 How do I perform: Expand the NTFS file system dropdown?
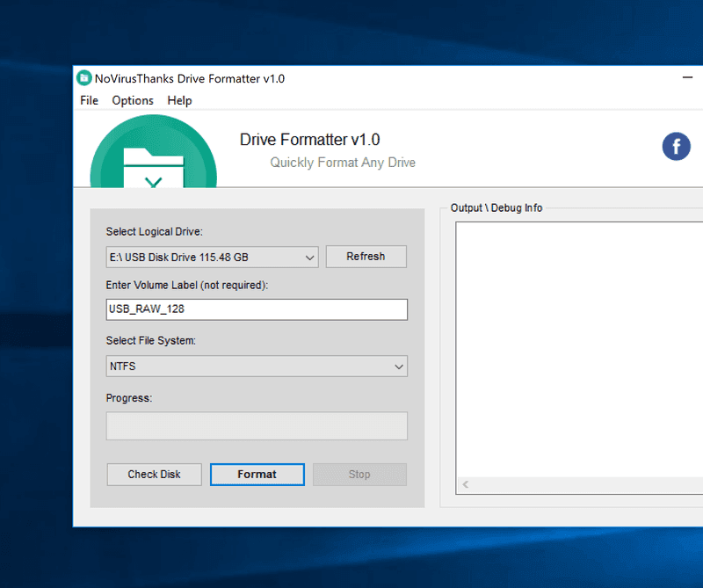tap(257, 366)
